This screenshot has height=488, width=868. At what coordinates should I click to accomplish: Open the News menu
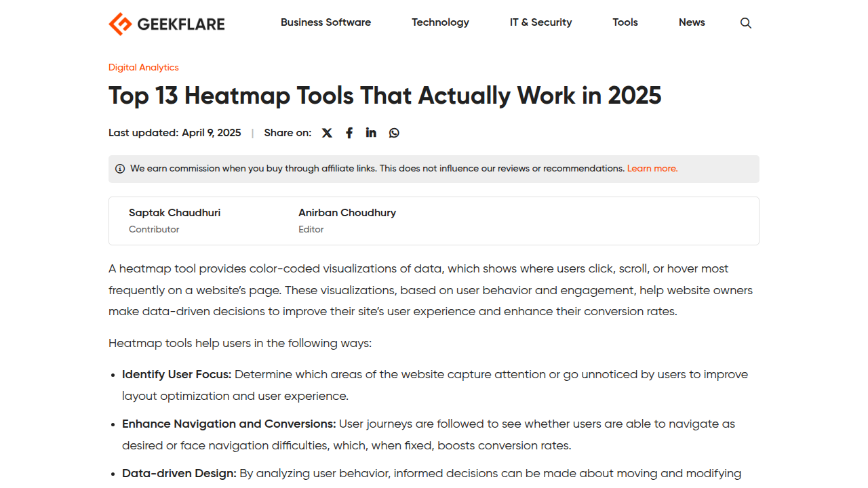(x=692, y=22)
